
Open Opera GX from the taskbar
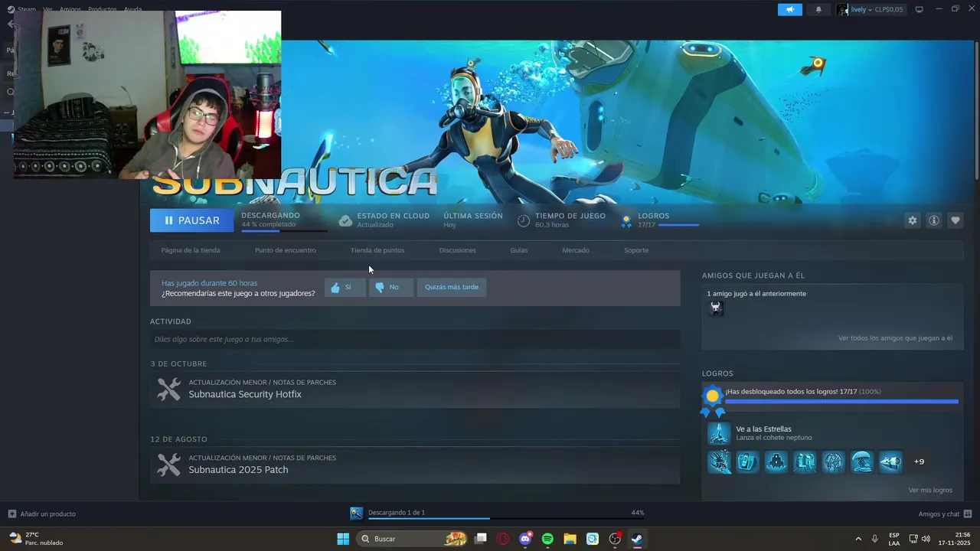503,539
